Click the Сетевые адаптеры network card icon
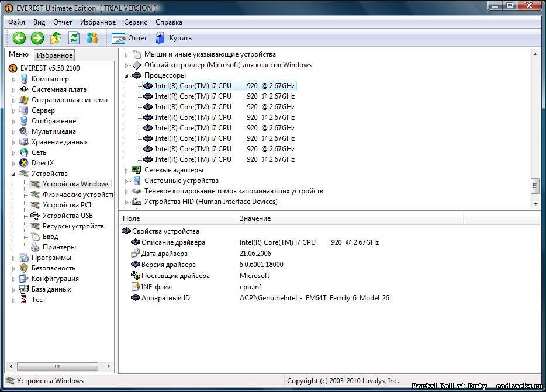Screen dimensions: 546x392 [137, 170]
